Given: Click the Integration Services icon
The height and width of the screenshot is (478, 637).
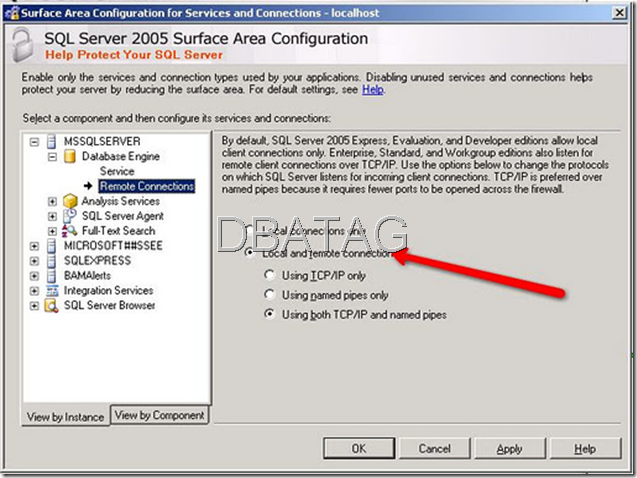Looking at the screenshot, I should [x=52, y=291].
